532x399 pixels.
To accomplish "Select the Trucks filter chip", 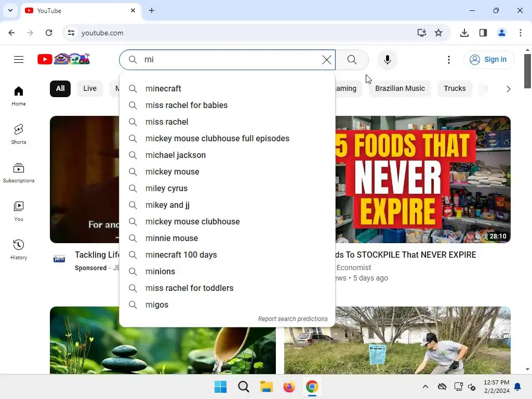I will 455,88.
